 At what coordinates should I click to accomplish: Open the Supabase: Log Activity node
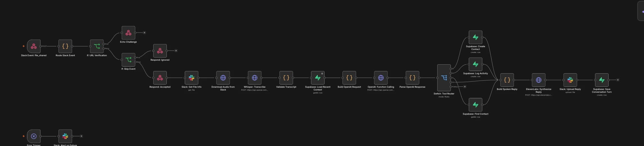click(x=476, y=64)
